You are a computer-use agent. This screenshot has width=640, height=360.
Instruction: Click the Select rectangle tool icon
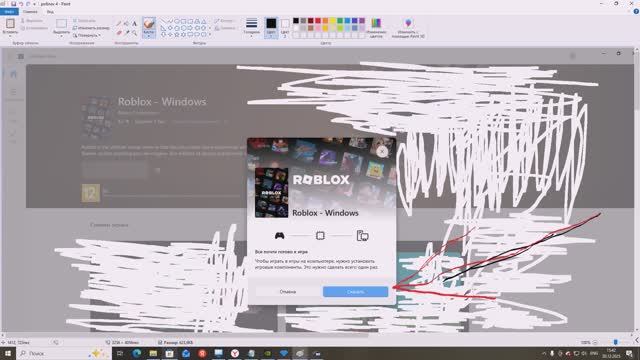[61, 24]
